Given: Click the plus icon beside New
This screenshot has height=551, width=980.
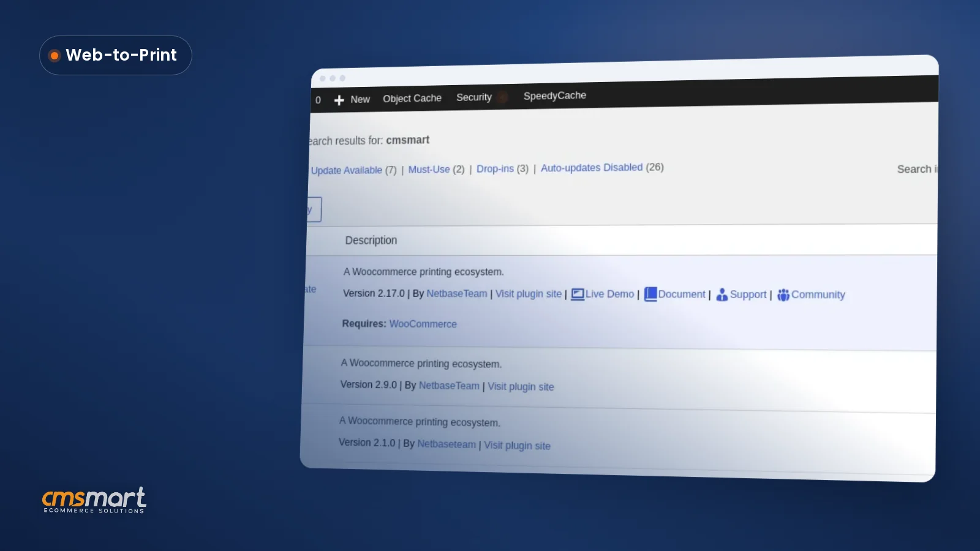Looking at the screenshot, I should [x=339, y=100].
